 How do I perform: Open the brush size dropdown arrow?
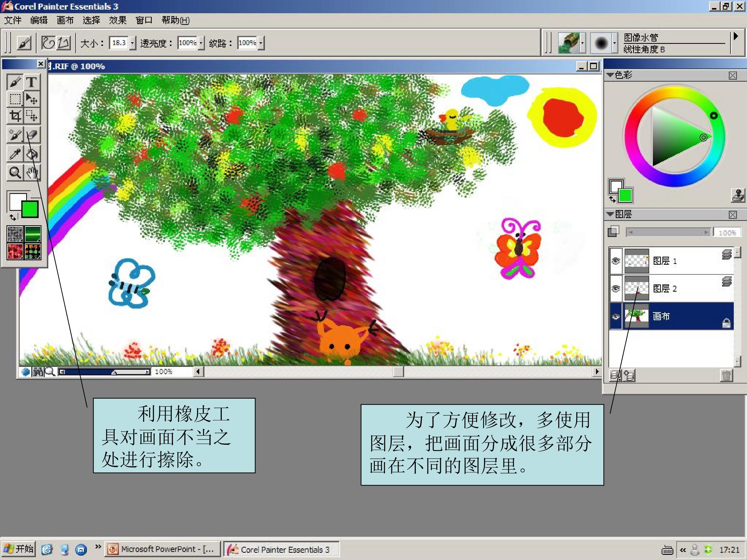click(132, 43)
